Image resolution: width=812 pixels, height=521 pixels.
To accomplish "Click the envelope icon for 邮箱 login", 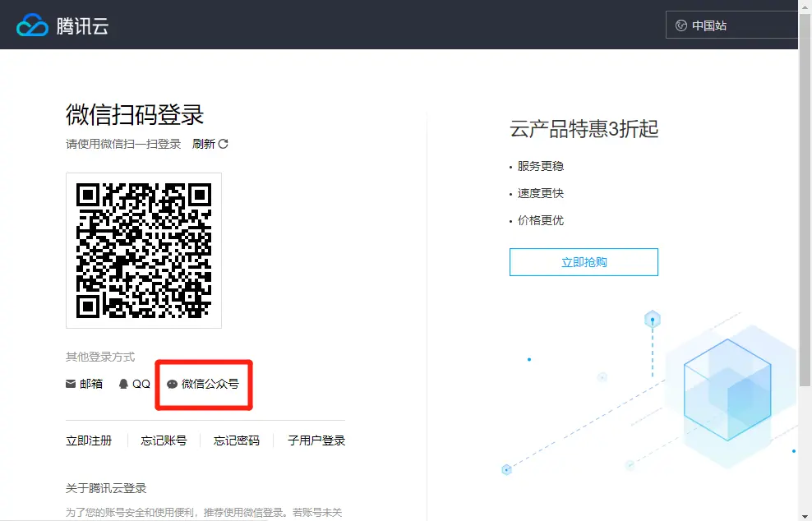I will coord(71,384).
